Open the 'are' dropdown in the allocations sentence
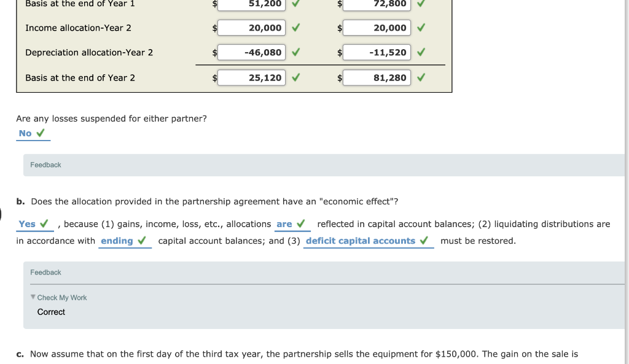This screenshot has width=629, height=364. pyautogui.click(x=286, y=223)
